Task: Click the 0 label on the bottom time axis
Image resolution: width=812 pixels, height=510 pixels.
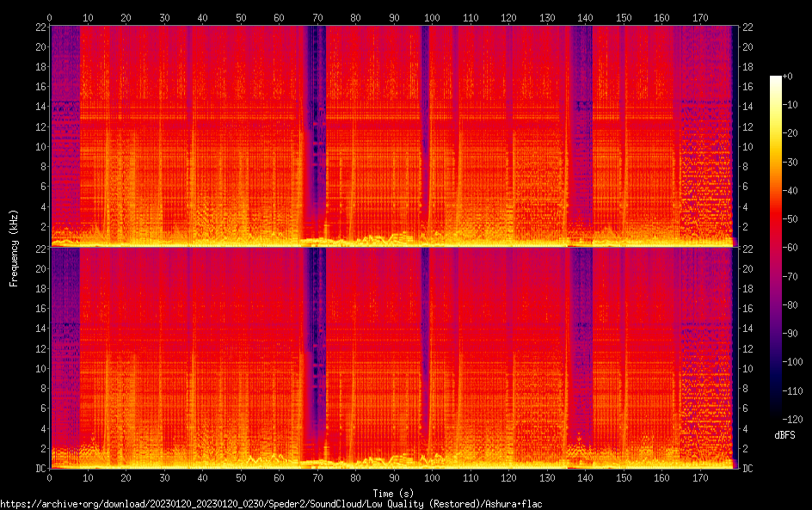Action: pyautogui.click(x=50, y=477)
